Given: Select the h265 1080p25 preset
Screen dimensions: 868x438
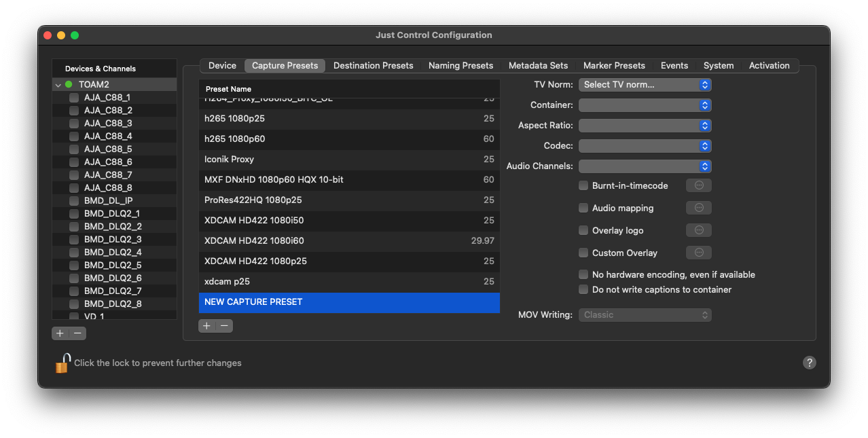Looking at the screenshot, I should pos(349,119).
